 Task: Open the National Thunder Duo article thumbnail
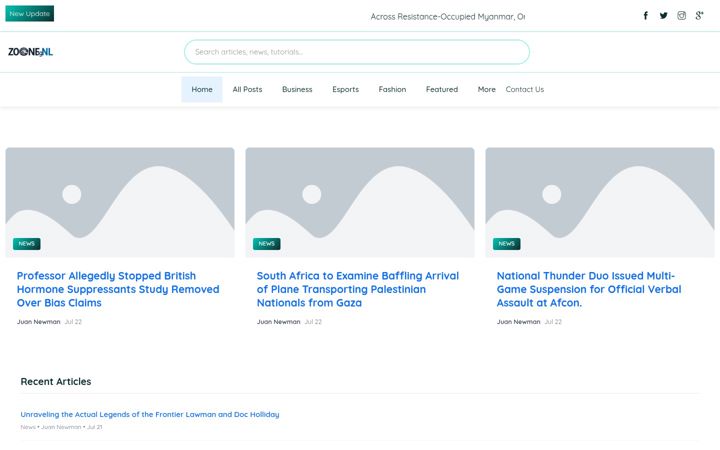[x=600, y=202]
